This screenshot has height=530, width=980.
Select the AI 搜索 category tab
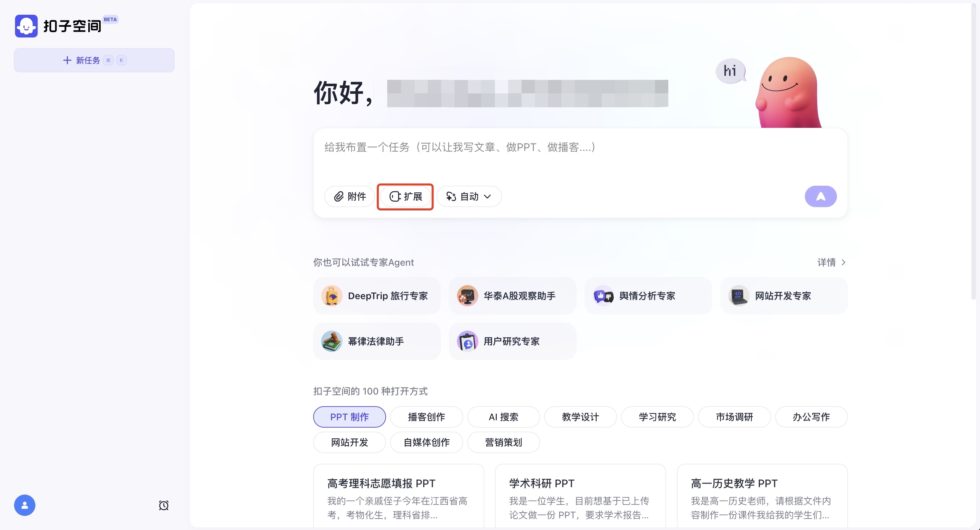coord(503,417)
